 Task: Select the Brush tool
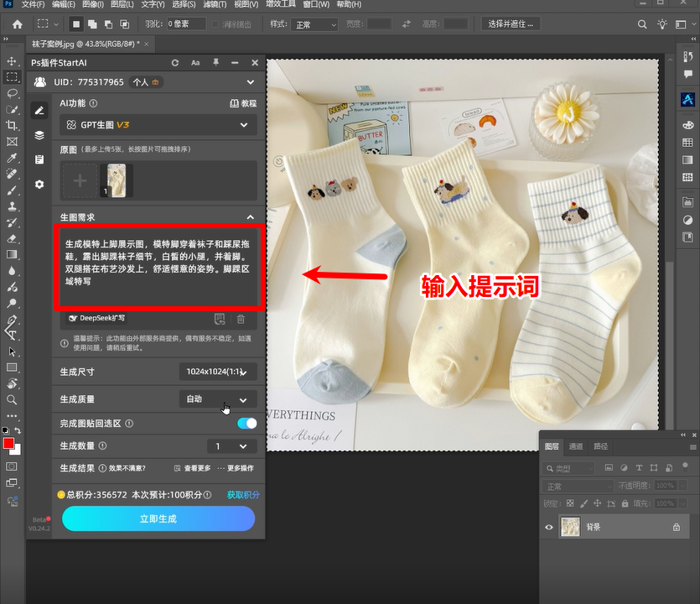click(x=12, y=190)
